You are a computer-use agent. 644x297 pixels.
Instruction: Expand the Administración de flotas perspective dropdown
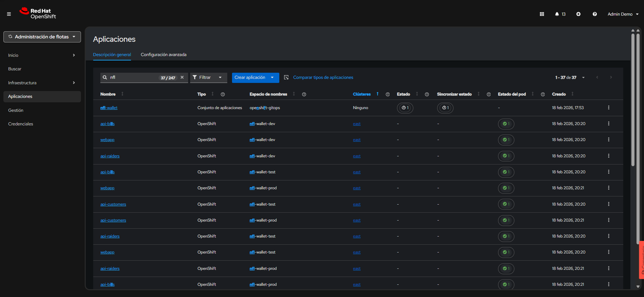click(x=42, y=37)
